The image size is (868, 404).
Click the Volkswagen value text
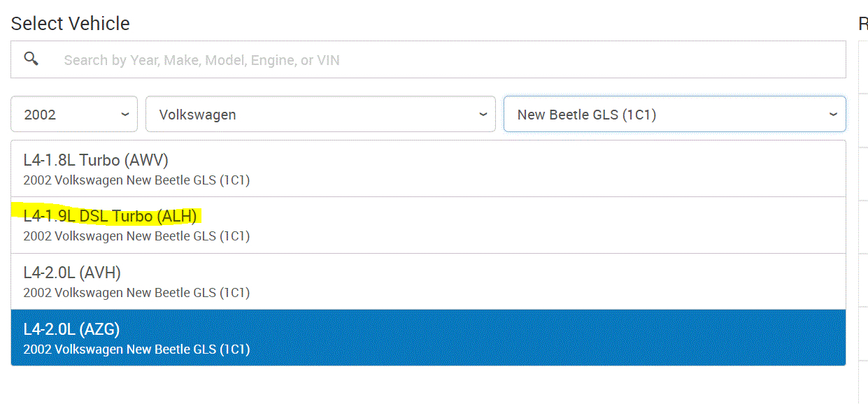point(197,115)
